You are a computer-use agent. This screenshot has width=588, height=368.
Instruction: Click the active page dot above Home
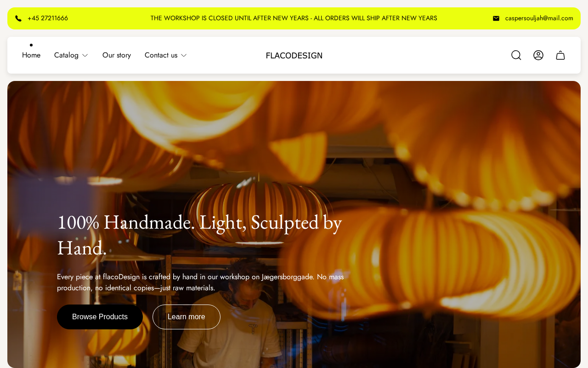coord(31,45)
